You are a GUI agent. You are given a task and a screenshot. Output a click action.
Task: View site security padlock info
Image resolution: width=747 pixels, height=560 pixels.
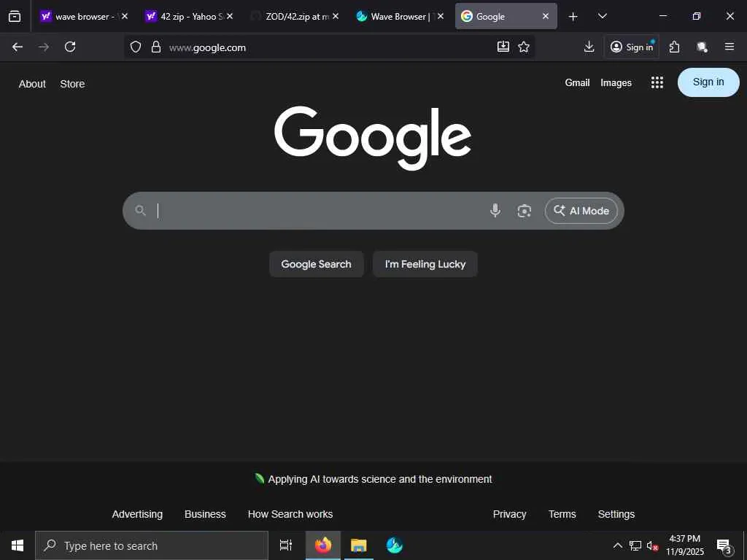(x=156, y=47)
